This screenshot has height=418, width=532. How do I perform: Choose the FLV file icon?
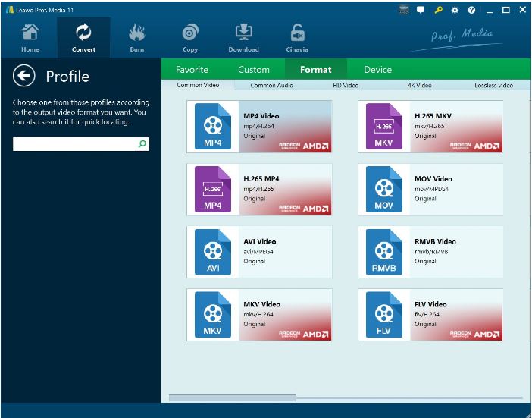(x=383, y=315)
